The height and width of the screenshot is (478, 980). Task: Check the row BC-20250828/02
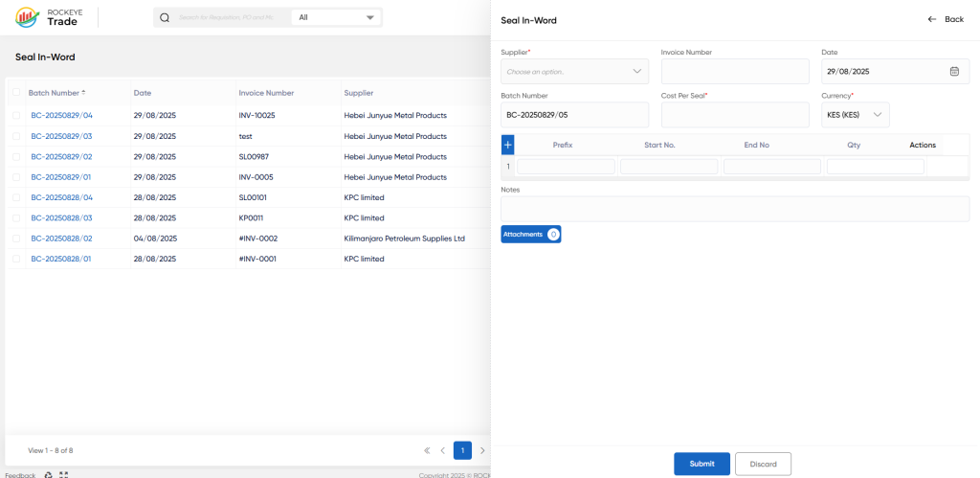(16, 239)
